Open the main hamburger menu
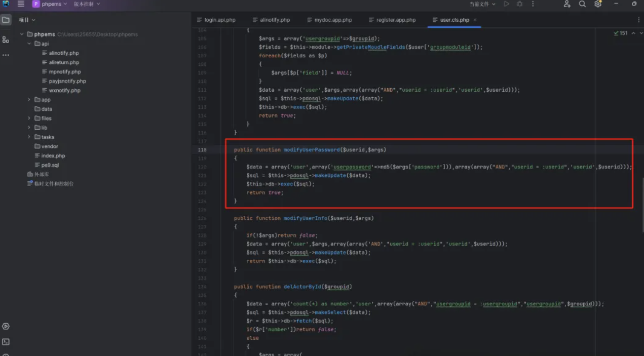The height and width of the screenshot is (356, 644). point(21,4)
